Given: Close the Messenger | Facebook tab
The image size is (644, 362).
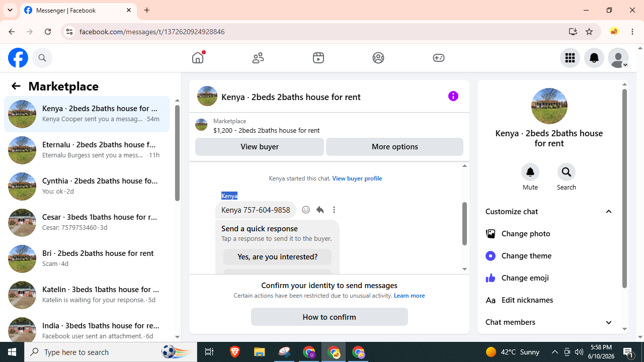Looking at the screenshot, I should coord(129,10).
